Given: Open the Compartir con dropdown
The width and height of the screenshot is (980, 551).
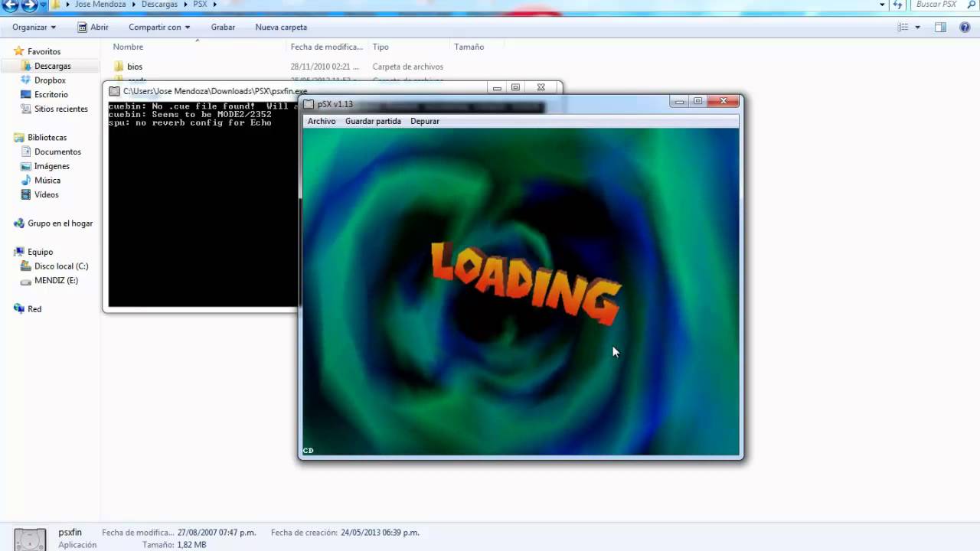Looking at the screenshot, I should pyautogui.click(x=159, y=27).
